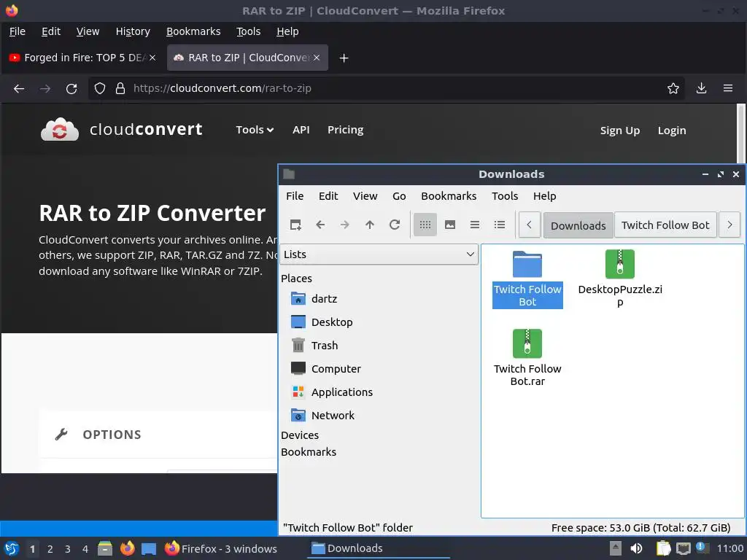The height and width of the screenshot is (560, 747).
Task: Click the CloudConvert logo
Action: tap(122, 130)
